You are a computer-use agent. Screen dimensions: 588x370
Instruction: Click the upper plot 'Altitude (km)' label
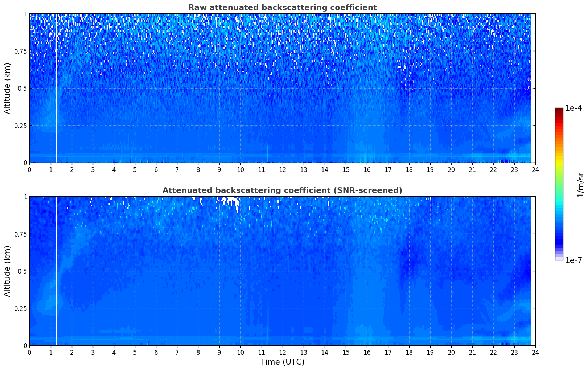[x=8, y=88]
